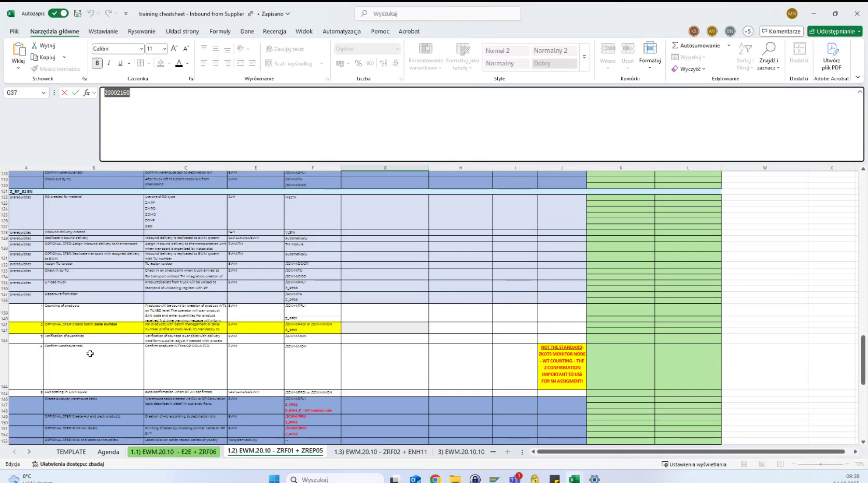Open the number format dropdown showing Ogólne
This screenshot has width=868, height=483.
397,48
